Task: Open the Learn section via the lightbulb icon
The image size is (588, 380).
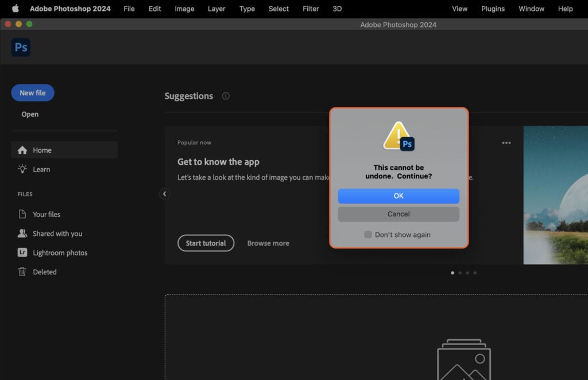Action: 22,169
